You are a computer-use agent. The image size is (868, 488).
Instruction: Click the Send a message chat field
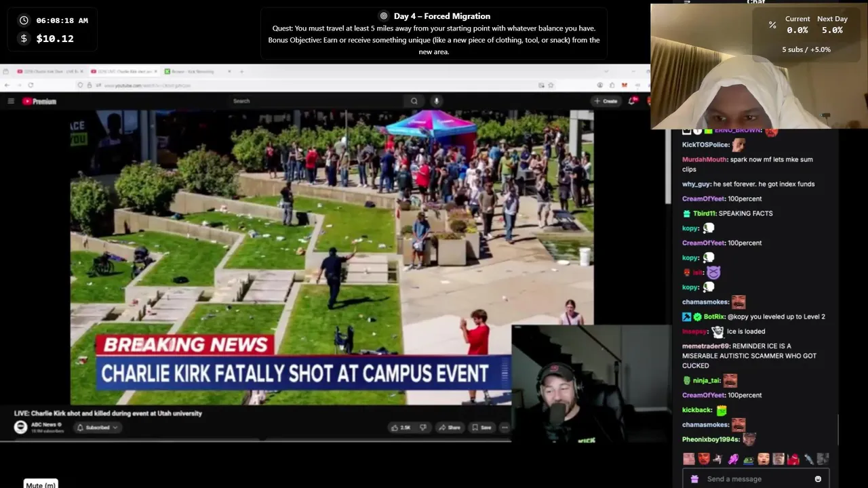[754, 479]
